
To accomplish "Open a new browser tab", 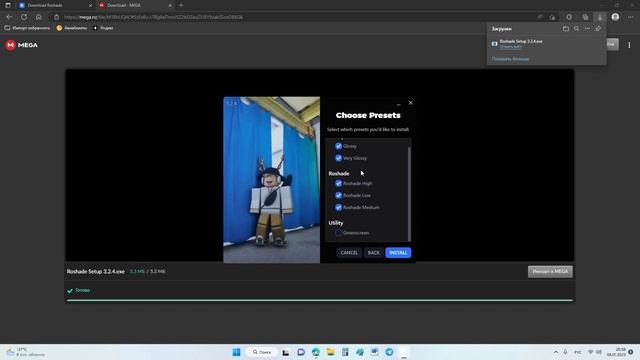I will tap(181, 5).
